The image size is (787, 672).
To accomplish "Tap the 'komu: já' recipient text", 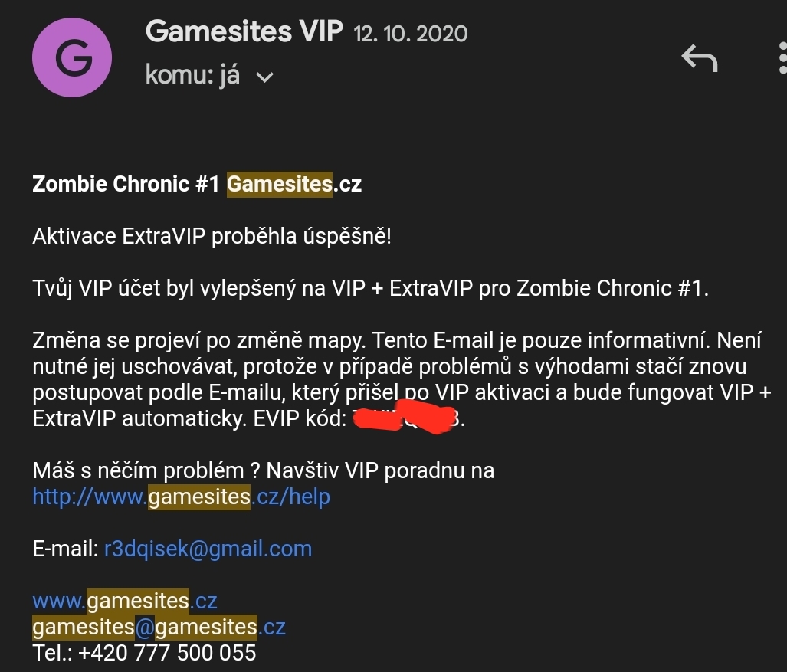I will 192,75.
